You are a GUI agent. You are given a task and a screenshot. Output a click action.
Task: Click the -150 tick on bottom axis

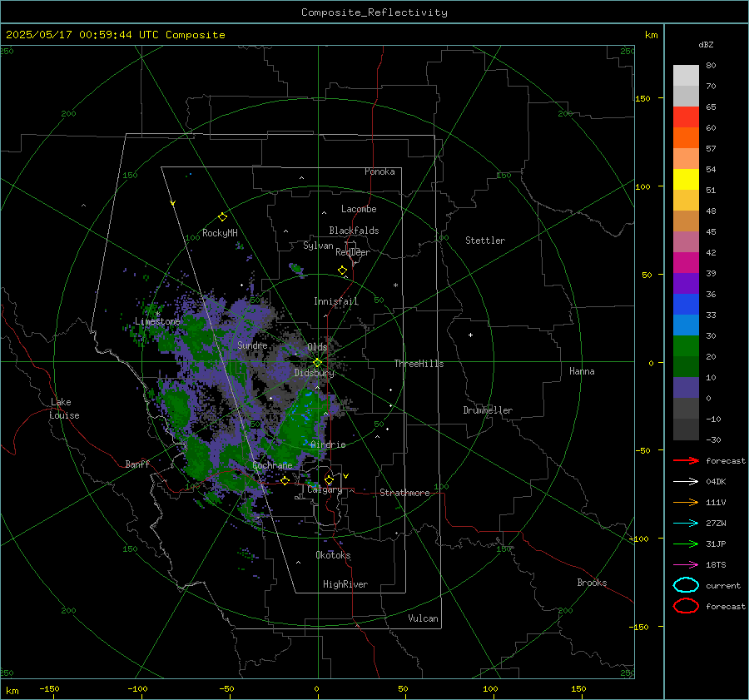coord(49,689)
